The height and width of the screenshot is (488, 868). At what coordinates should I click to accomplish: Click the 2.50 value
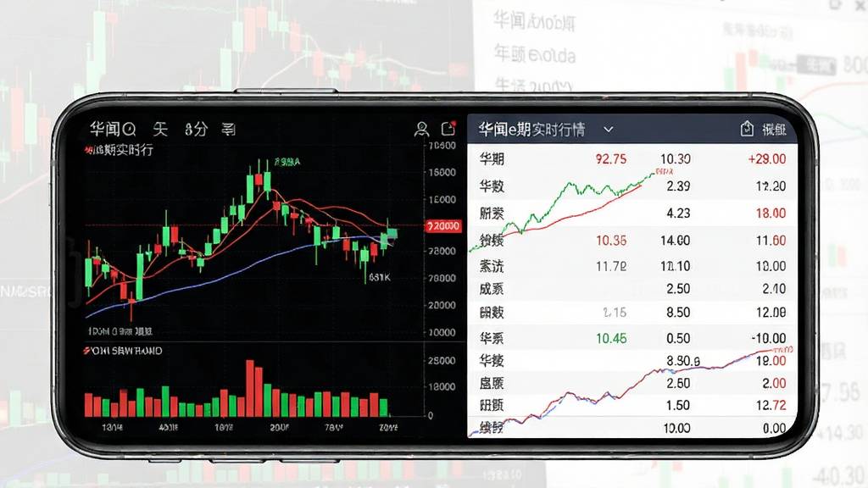pyautogui.click(x=678, y=289)
